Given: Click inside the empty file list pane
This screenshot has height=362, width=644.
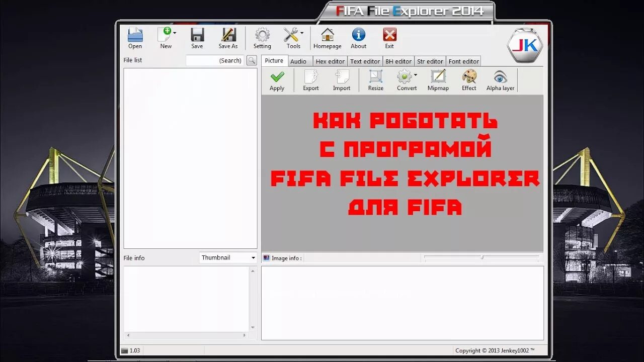Looking at the screenshot, I should click(191, 158).
